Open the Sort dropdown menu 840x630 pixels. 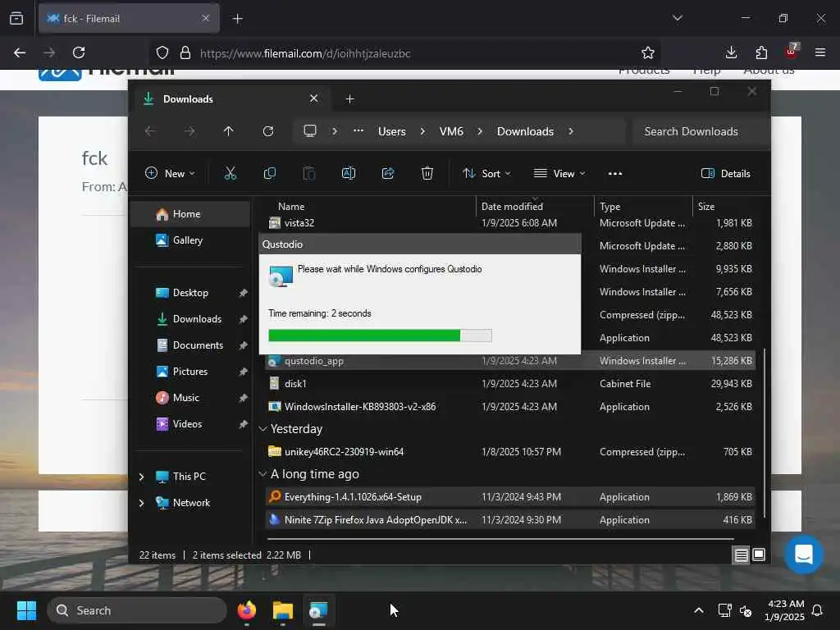[486, 174]
